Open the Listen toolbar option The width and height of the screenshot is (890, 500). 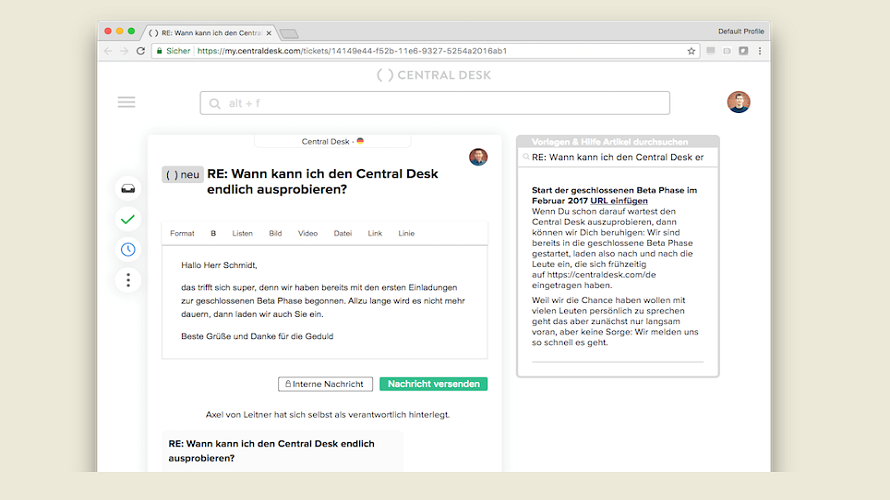[x=242, y=233]
